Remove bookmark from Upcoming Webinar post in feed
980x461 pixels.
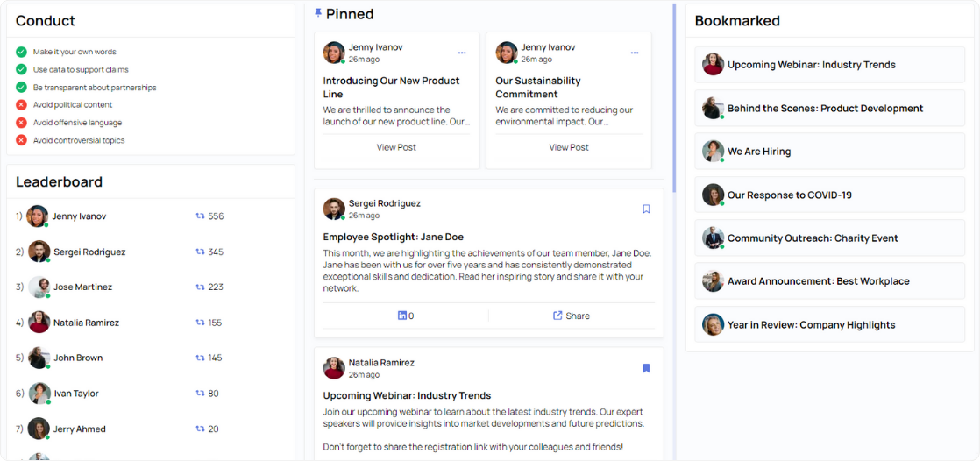pyautogui.click(x=646, y=369)
